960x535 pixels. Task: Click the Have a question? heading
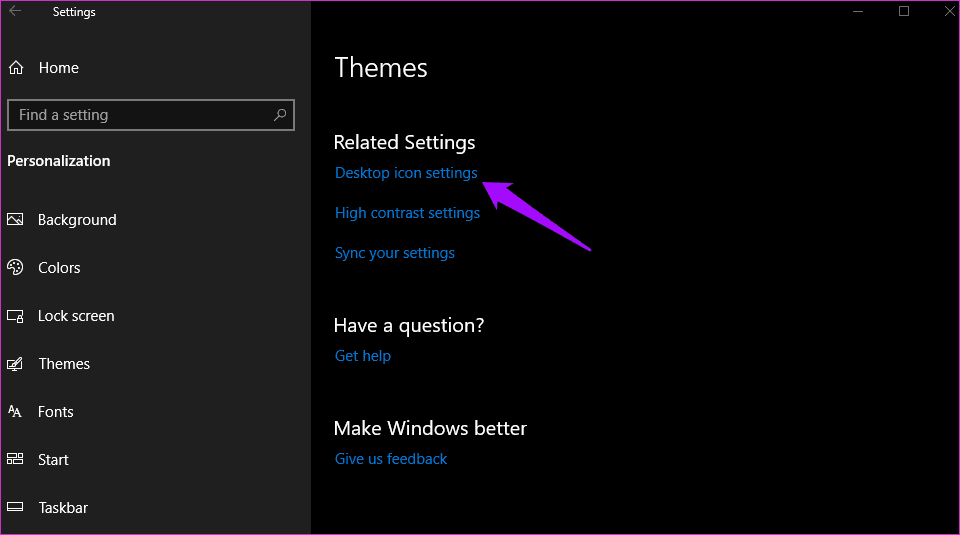pyautogui.click(x=408, y=325)
